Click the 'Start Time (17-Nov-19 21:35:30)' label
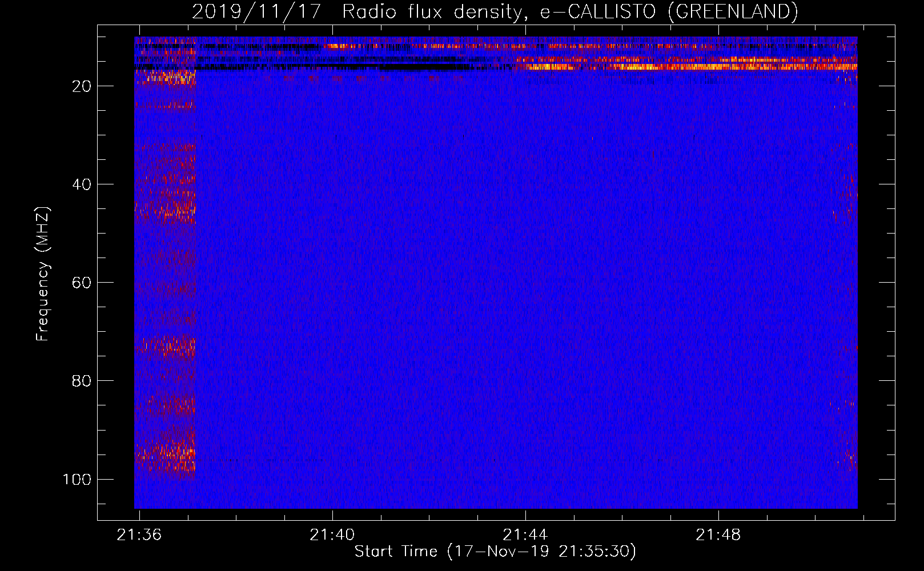The height and width of the screenshot is (571, 924). click(495, 552)
